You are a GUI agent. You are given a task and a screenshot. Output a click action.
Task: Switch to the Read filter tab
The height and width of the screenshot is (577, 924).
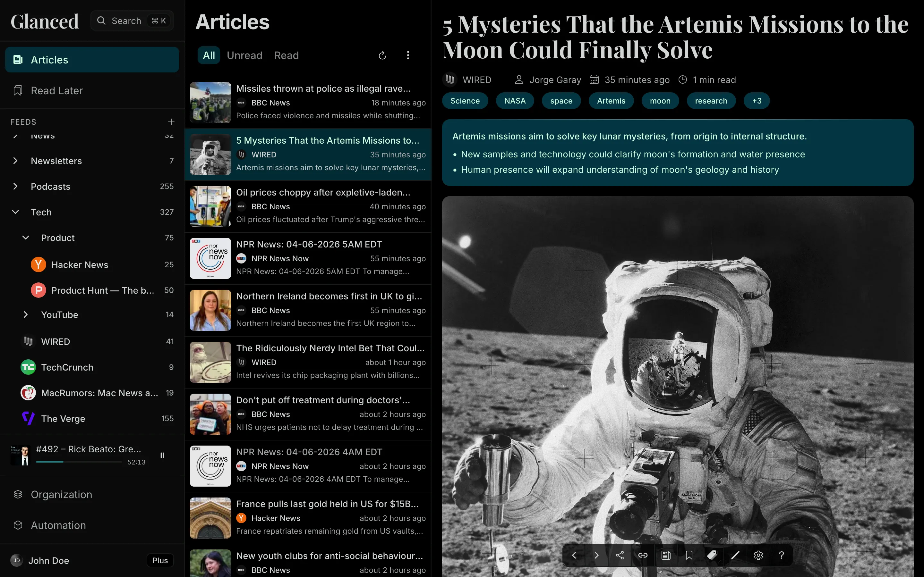pos(286,55)
